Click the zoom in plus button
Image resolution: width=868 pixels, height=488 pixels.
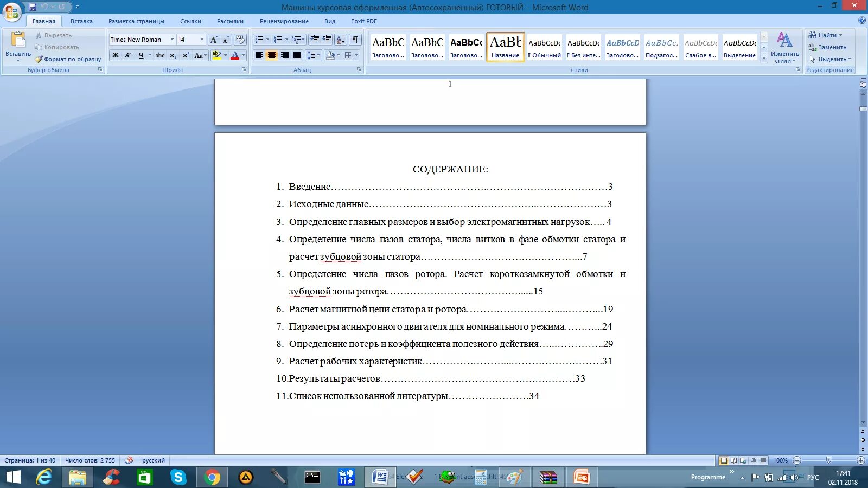[x=860, y=460]
